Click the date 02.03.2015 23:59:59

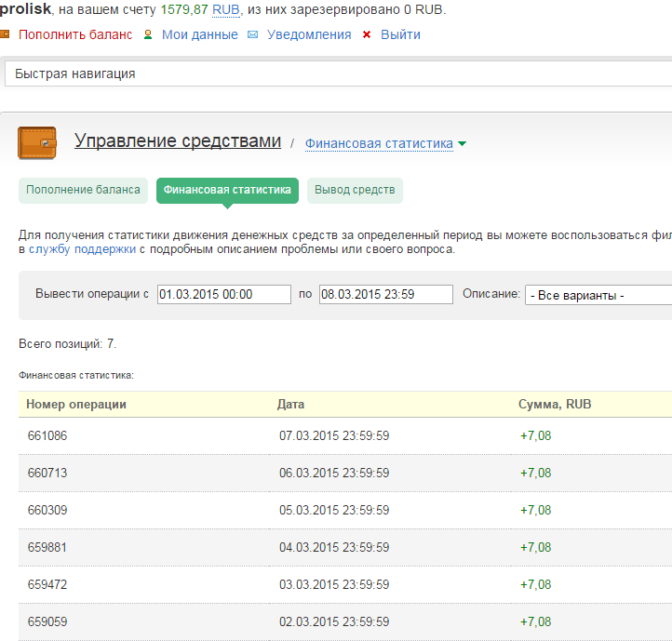(x=334, y=621)
